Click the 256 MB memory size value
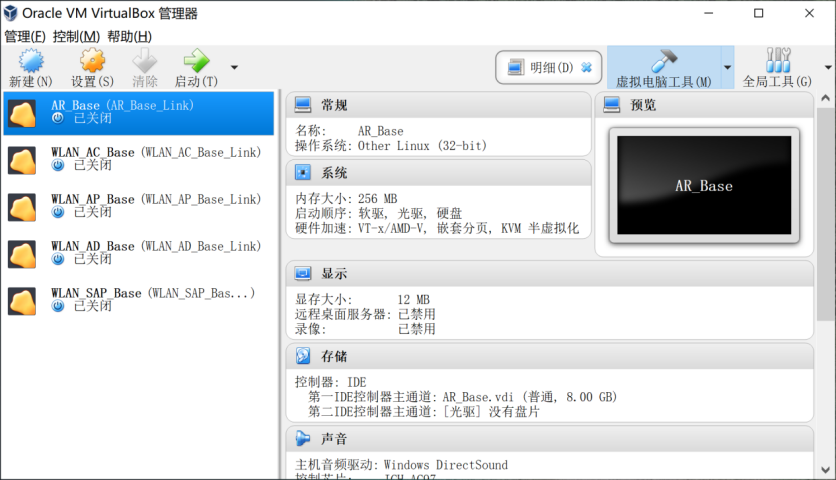 point(377,199)
